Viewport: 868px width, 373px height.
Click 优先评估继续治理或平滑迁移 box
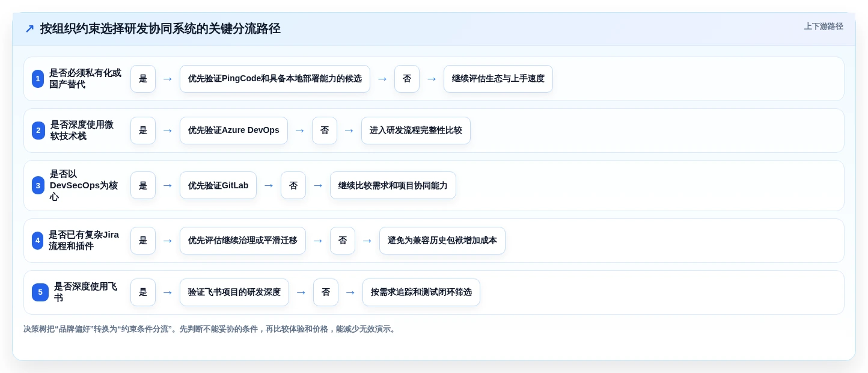click(x=243, y=241)
